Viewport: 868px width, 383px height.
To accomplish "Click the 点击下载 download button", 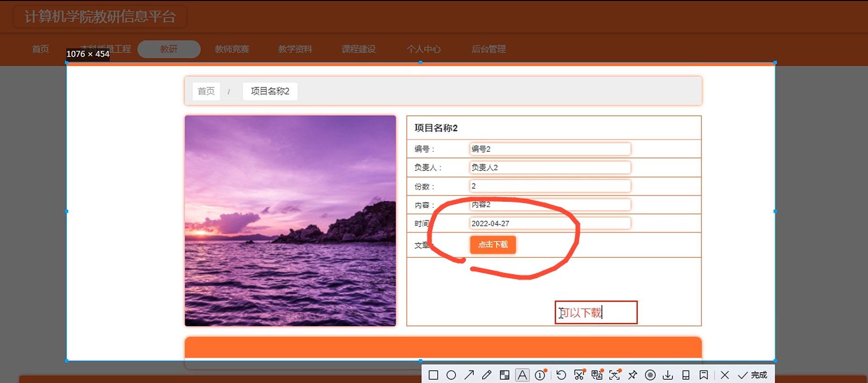I will click(x=493, y=245).
